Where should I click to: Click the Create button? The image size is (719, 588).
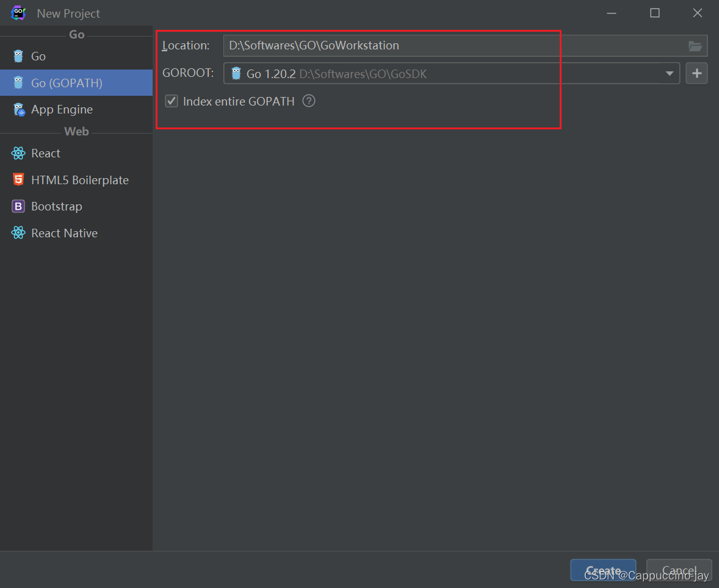(x=603, y=570)
